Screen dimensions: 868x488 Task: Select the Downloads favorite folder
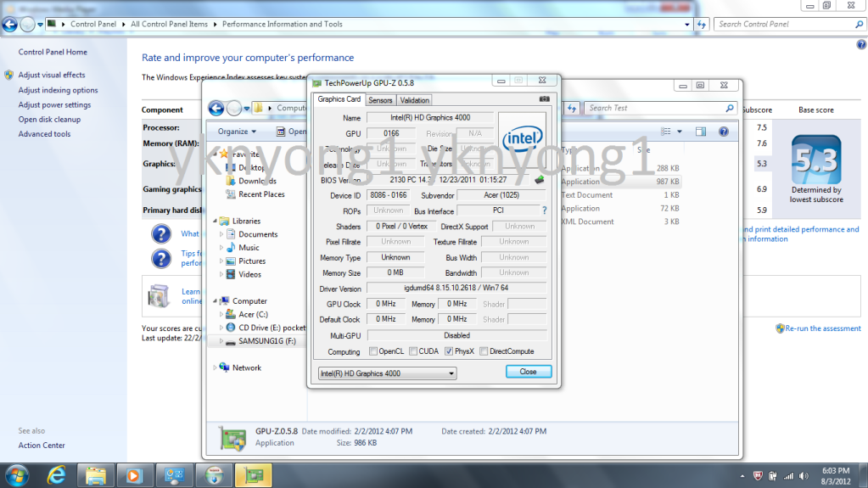(x=257, y=181)
